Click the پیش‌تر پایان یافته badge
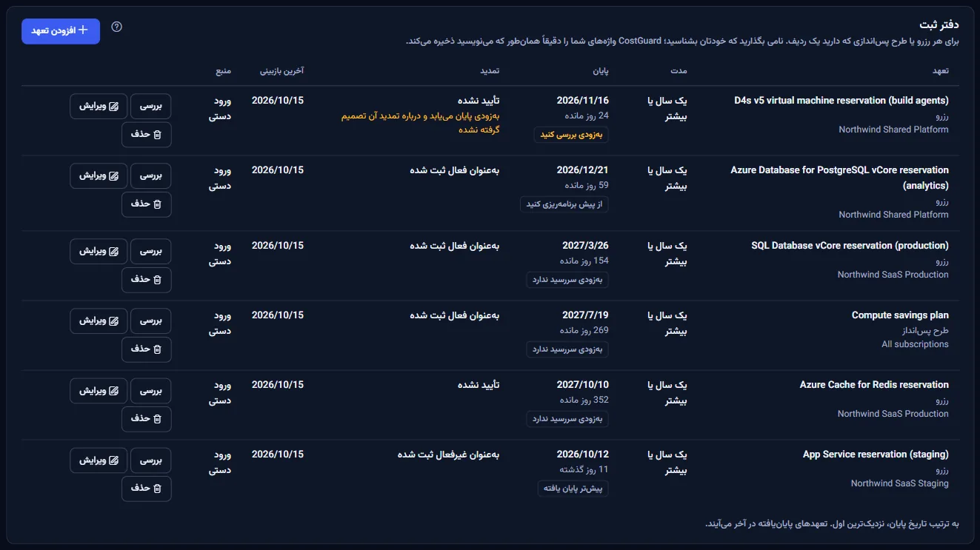Image resolution: width=980 pixels, height=550 pixels. [x=573, y=489]
